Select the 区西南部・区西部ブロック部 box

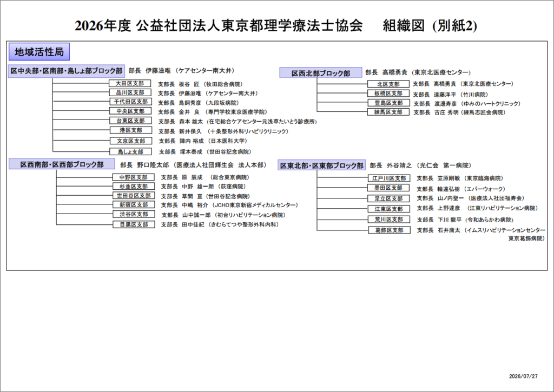click(x=62, y=164)
